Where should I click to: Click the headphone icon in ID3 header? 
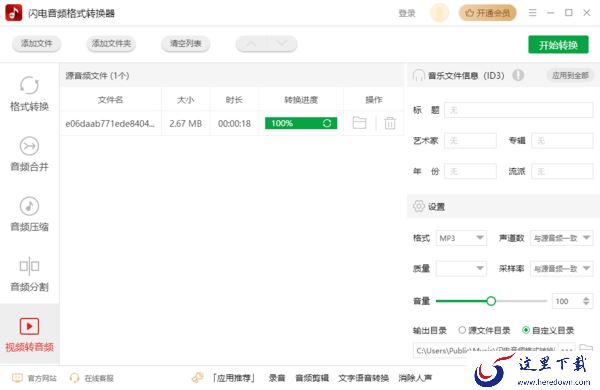pyautogui.click(x=419, y=75)
